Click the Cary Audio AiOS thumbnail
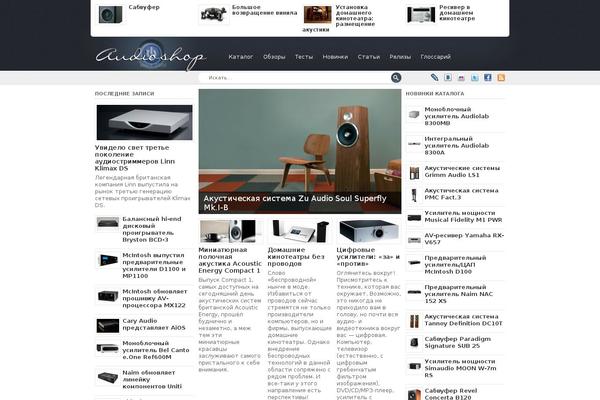Viewport: 600px width, 400px height. tap(108, 325)
